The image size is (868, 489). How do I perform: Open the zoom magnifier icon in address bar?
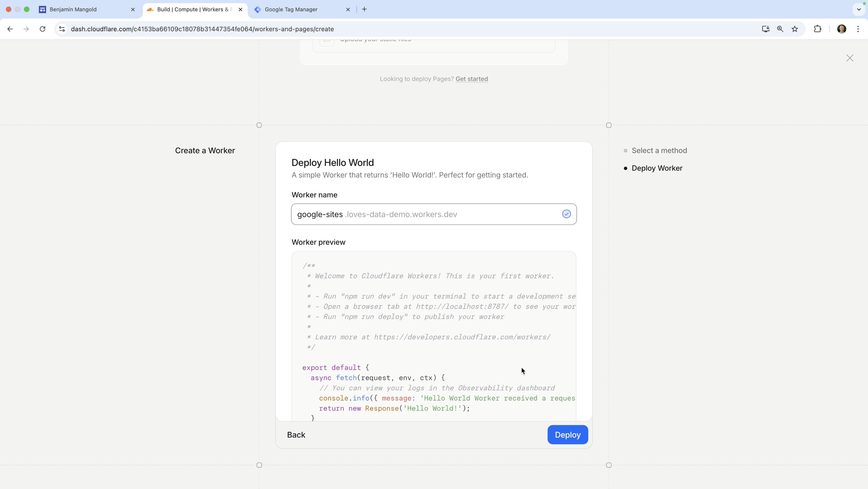pos(780,29)
